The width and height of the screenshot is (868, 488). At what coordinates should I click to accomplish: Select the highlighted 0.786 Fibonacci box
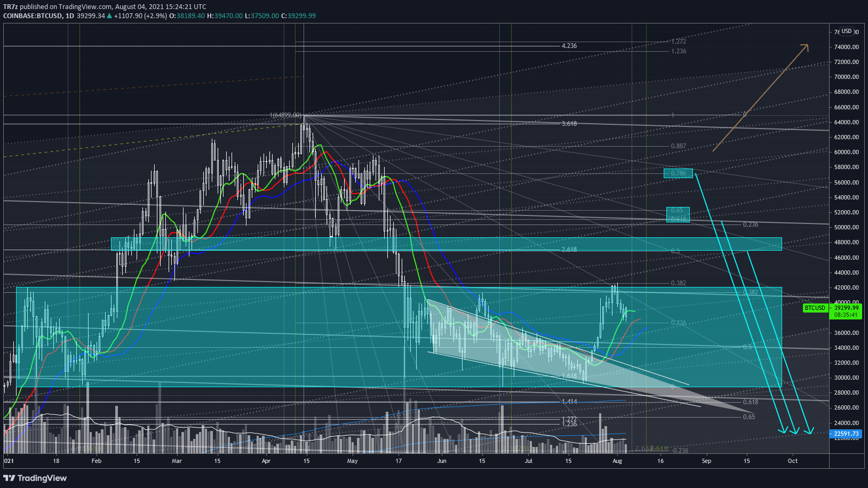[678, 173]
